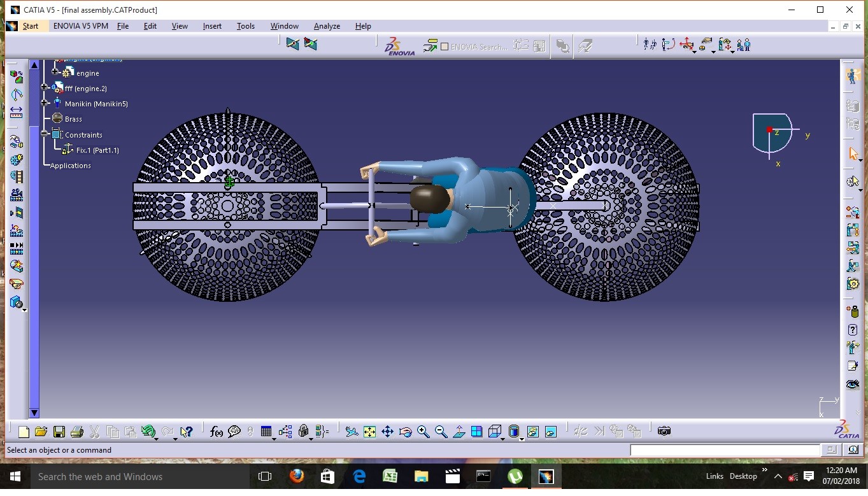868x496 pixels.
Task: Zoom In with plus magnifier icon
Action: [423, 432]
